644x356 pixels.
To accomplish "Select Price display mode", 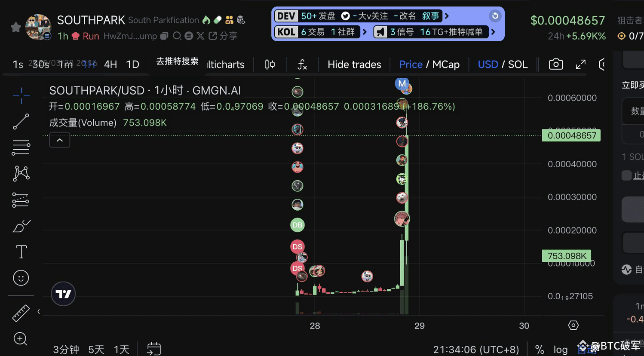I will [411, 64].
